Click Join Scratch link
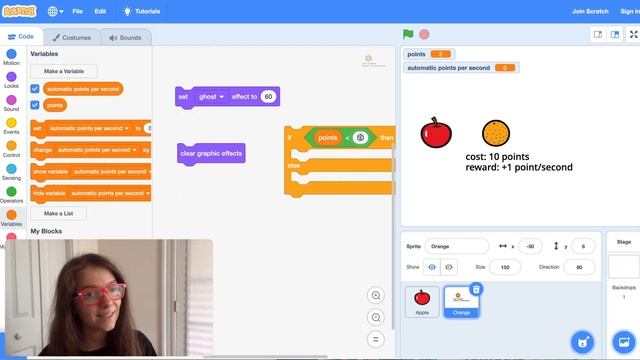Viewport: 640px width, 360px height. coord(590,11)
